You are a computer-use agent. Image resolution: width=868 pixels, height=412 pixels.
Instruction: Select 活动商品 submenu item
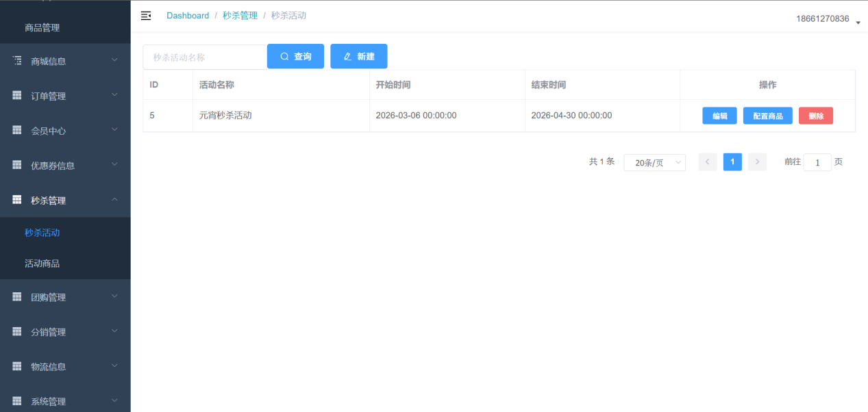(x=42, y=263)
